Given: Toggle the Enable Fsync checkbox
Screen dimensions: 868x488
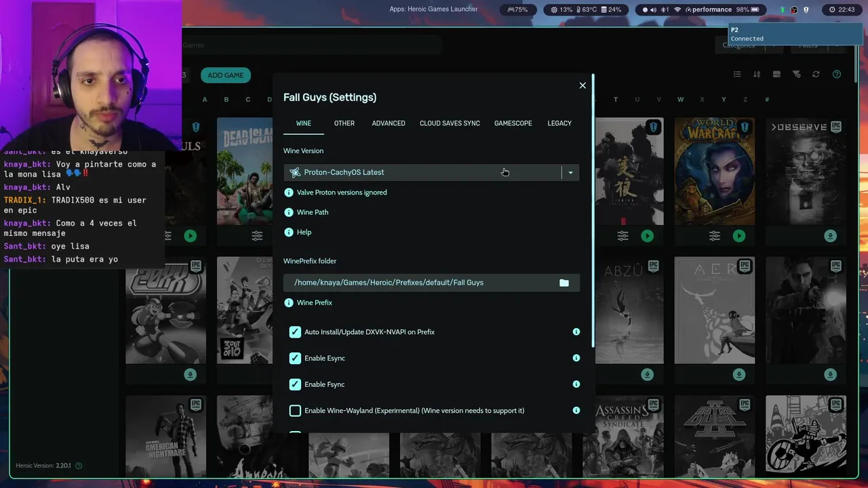Looking at the screenshot, I should (x=295, y=384).
